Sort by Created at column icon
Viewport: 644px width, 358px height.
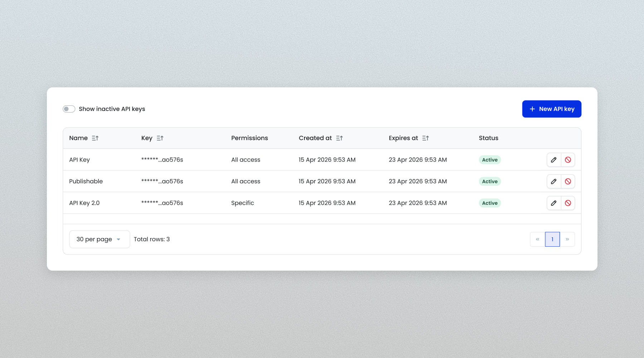click(x=340, y=138)
